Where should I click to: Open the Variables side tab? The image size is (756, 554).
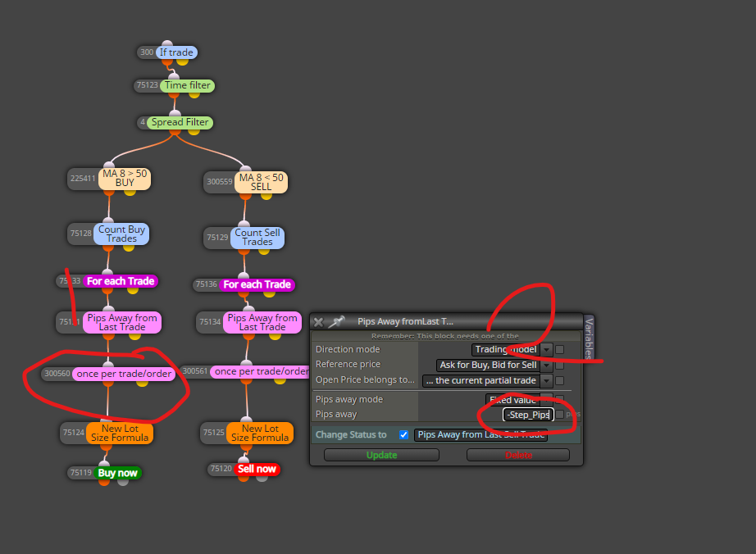click(589, 338)
